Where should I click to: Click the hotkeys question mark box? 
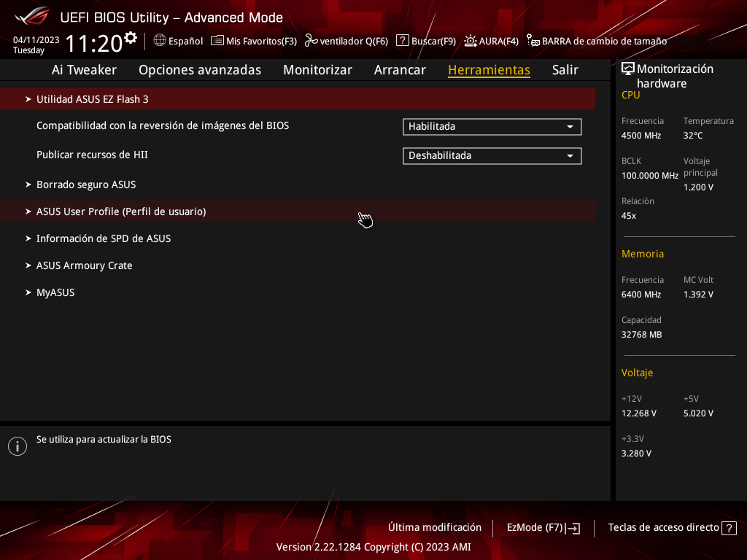729,528
